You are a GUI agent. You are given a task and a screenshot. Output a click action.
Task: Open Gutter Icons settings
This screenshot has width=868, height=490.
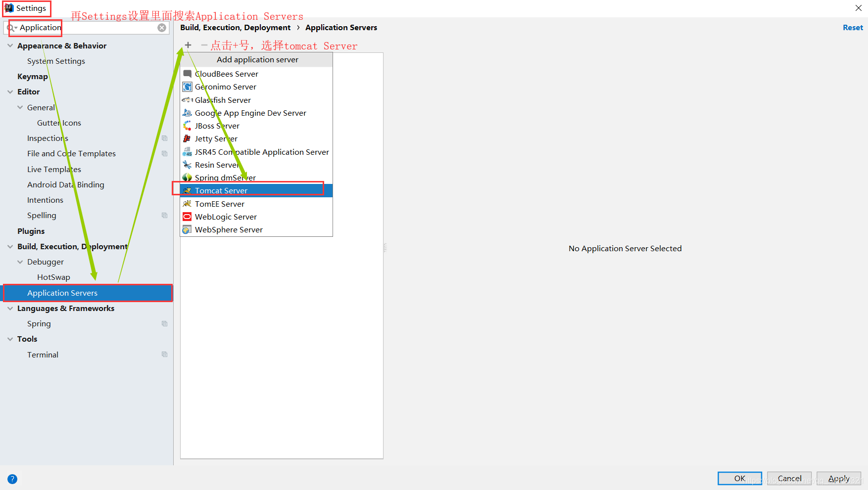click(x=59, y=123)
